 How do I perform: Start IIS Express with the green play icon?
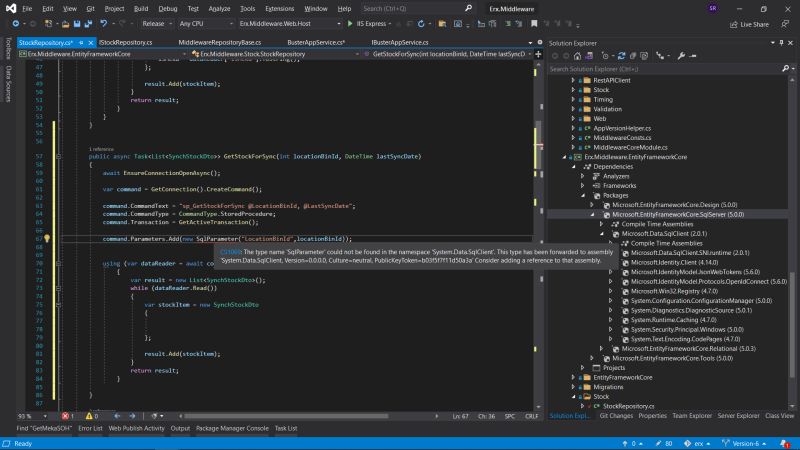pyautogui.click(x=350, y=23)
